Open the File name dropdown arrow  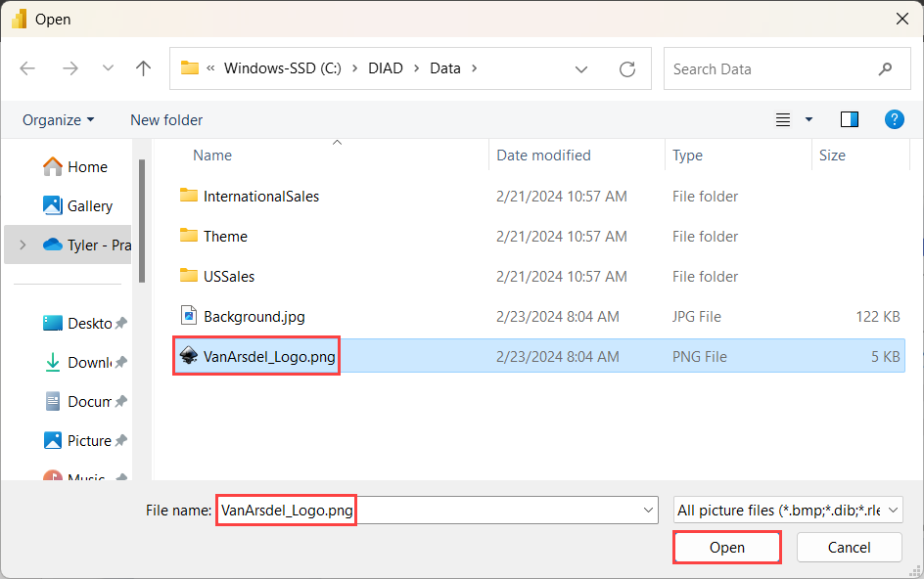point(648,511)
